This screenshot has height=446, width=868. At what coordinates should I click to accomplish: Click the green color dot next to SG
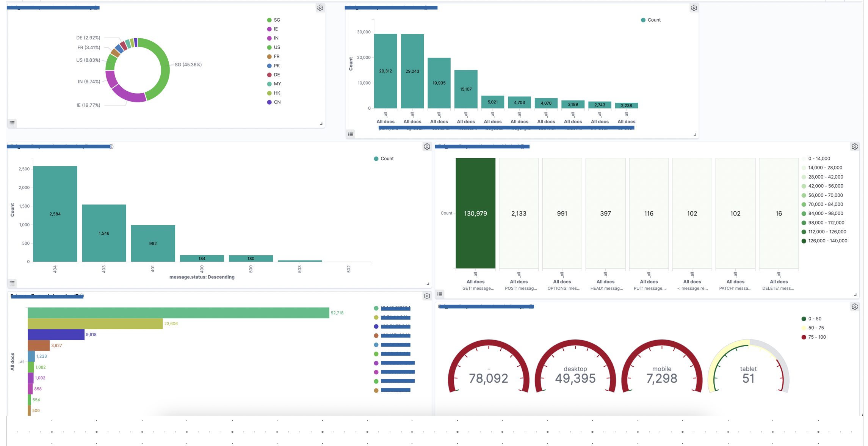[x=269, y=20]
